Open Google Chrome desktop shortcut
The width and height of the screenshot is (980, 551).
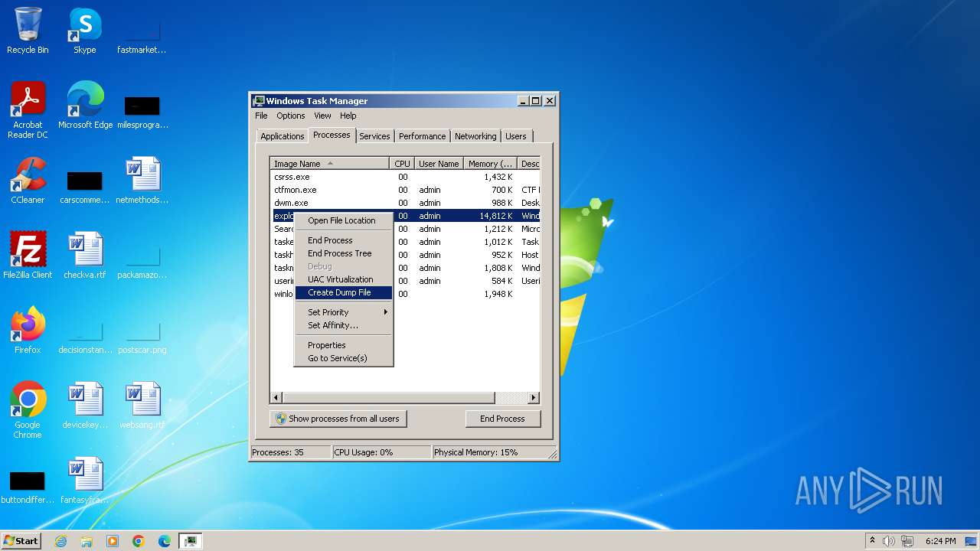tap(28, 410)
